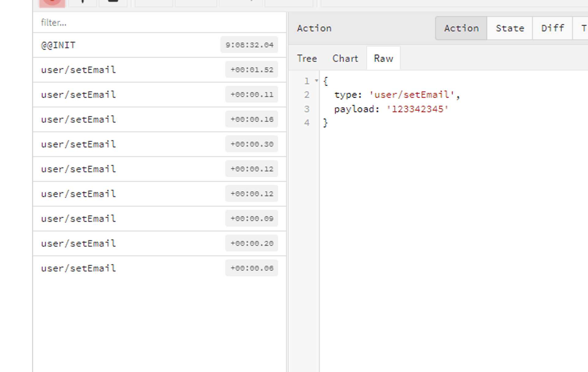
Task: Switch to the Tree view subtab
Action: (307, 58)
